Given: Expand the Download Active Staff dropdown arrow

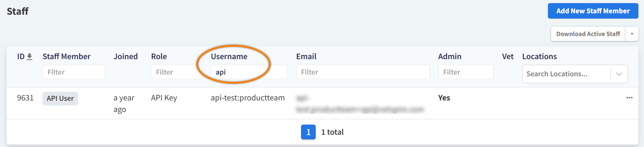Looking at the screenshot, I should tap(632, 34).
